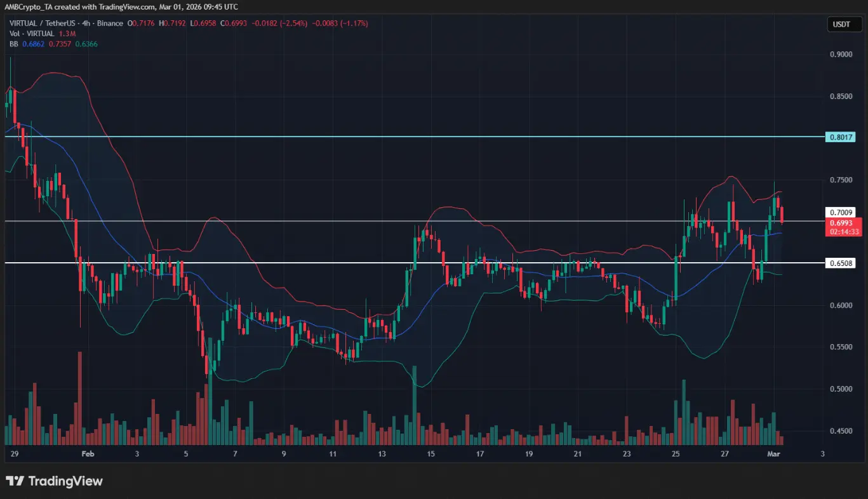868x499 pixels.
Task: Select the VIRTUAL / TetherUS symbol title
Action: click(44, 23)
